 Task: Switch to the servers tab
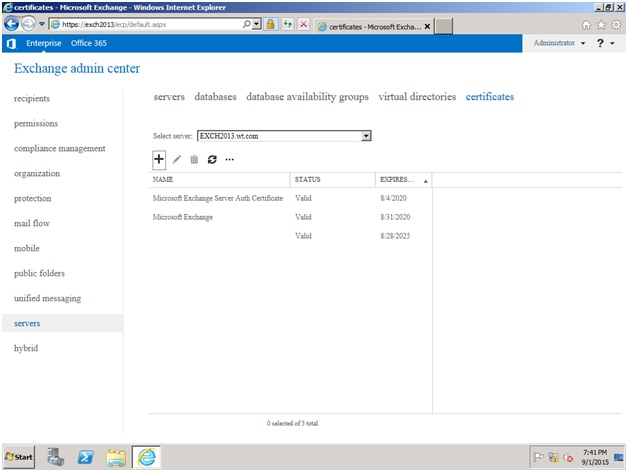coord(169,97)
